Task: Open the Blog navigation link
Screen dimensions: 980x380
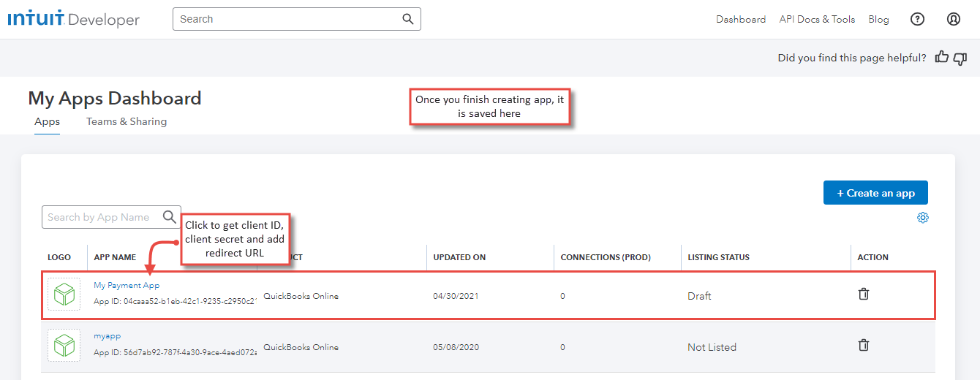Action: (x=878, y=20)
